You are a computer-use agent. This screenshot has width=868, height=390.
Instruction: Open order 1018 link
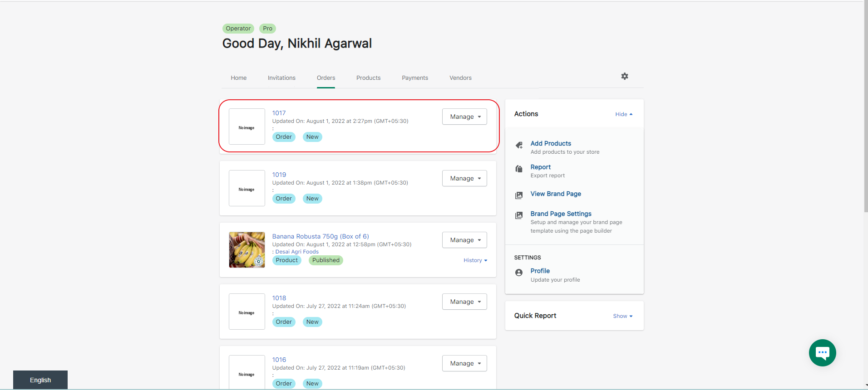pos(279,298)
